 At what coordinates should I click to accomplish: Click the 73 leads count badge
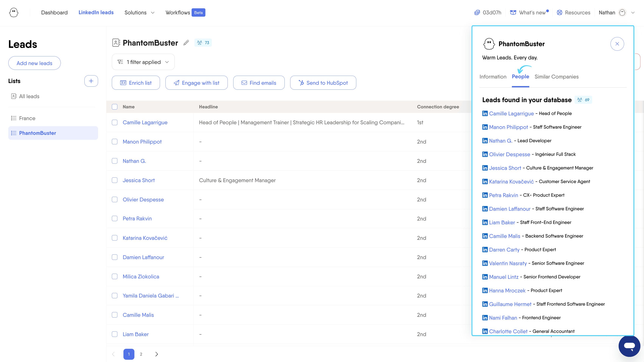[x=203, y=43]
